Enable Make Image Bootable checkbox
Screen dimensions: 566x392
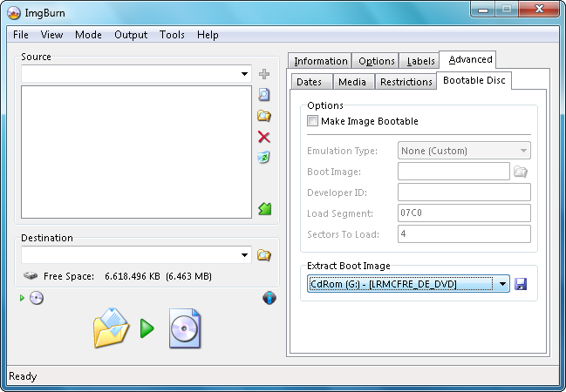(x=312, y=121)
